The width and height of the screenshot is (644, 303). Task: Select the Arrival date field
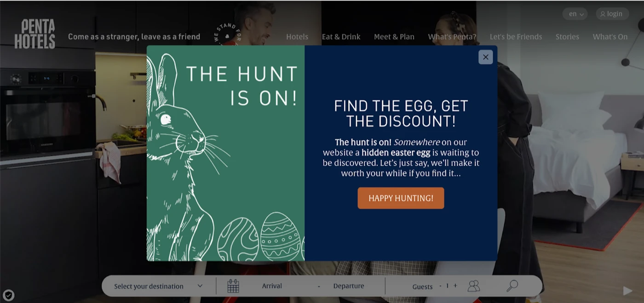272,286
